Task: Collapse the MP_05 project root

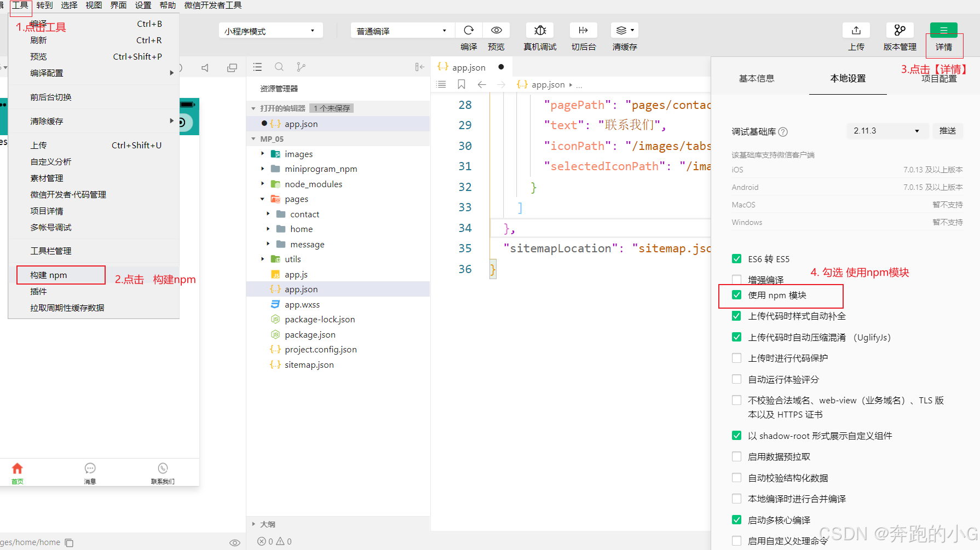Action: [x=253, y=139]
